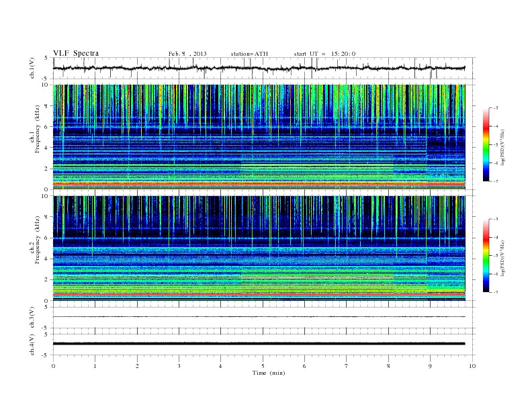The image size is (532, 411).
Task: Click the "ch.3(V)" axis label
Action: tap(32, 318)
